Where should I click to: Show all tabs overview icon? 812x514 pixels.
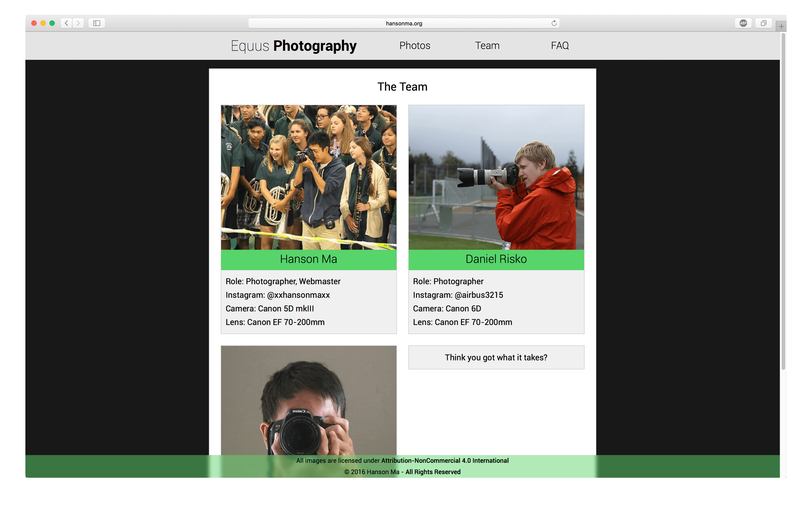(x=764, y=23)
